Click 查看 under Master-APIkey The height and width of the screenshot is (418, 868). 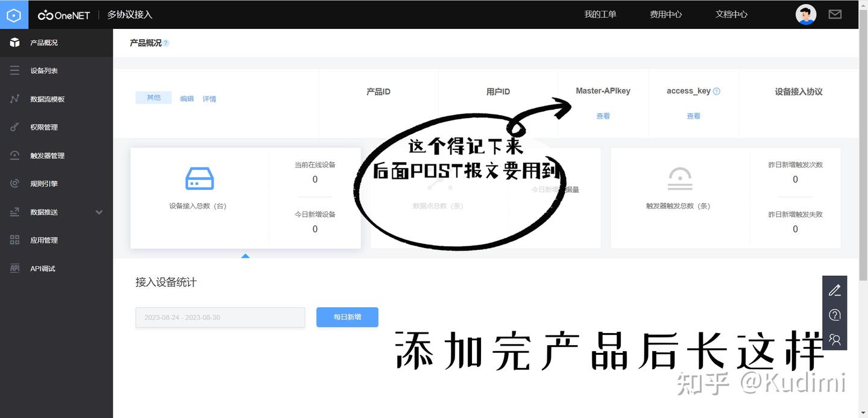603,116
